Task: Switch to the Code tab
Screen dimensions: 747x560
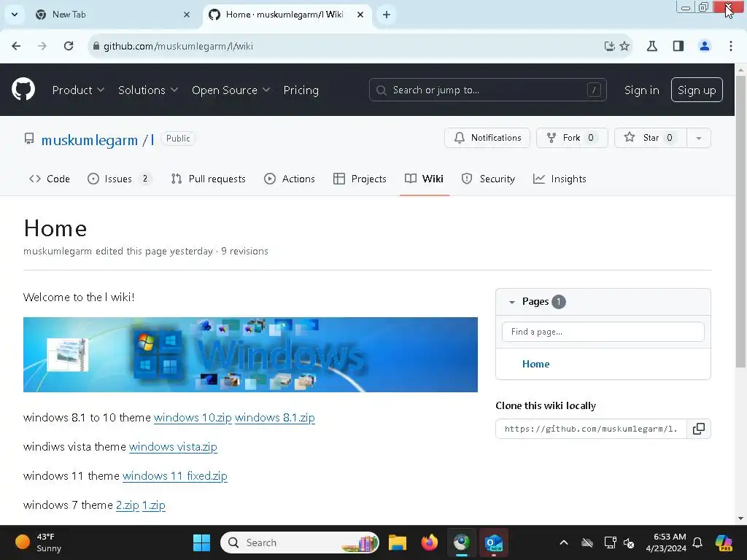Action: 50,179
